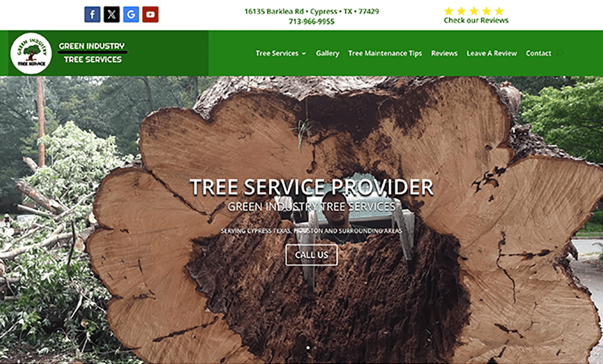The image size is (603, 364).
Task: Click the Green Industry Tree Service round logo
Action: (x=31, y=53)
